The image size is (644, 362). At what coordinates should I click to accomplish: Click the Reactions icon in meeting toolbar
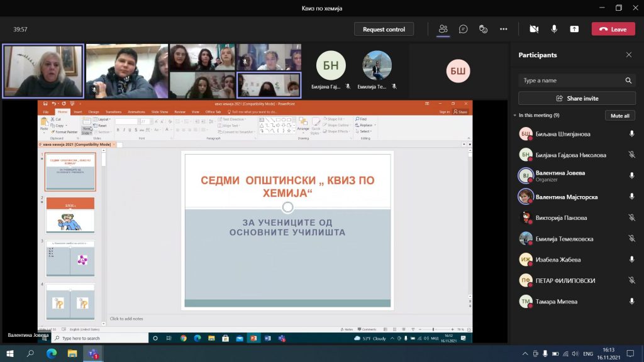[x=483, y=29]
